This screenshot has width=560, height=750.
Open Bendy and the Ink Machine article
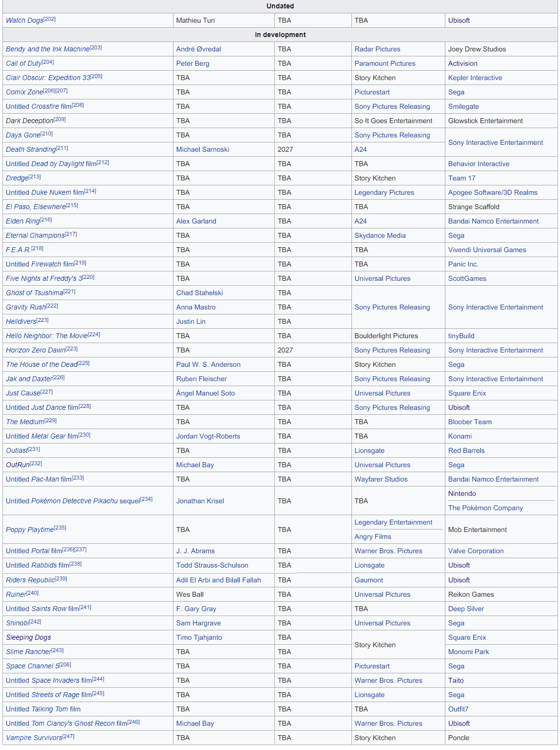pyautogui.click(x=47, y=49)
